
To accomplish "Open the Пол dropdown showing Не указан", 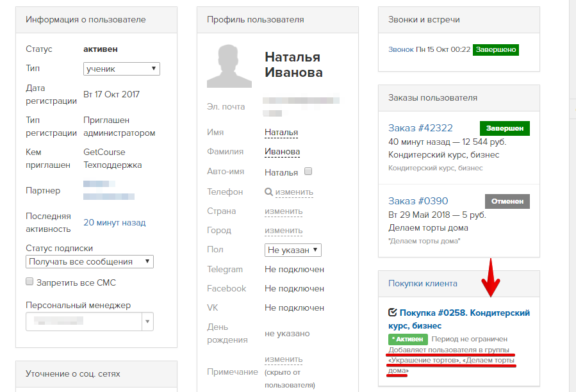I will click(293, 250).
